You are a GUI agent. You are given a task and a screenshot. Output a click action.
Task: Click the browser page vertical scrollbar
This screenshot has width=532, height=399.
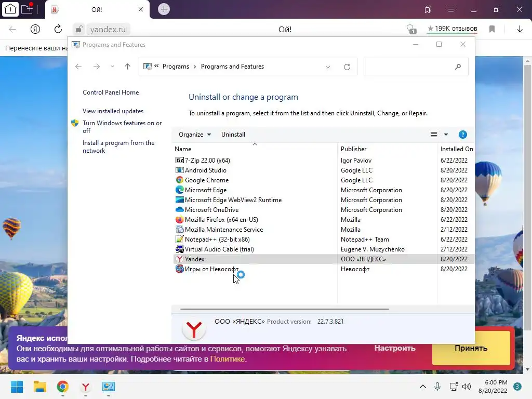527,198
